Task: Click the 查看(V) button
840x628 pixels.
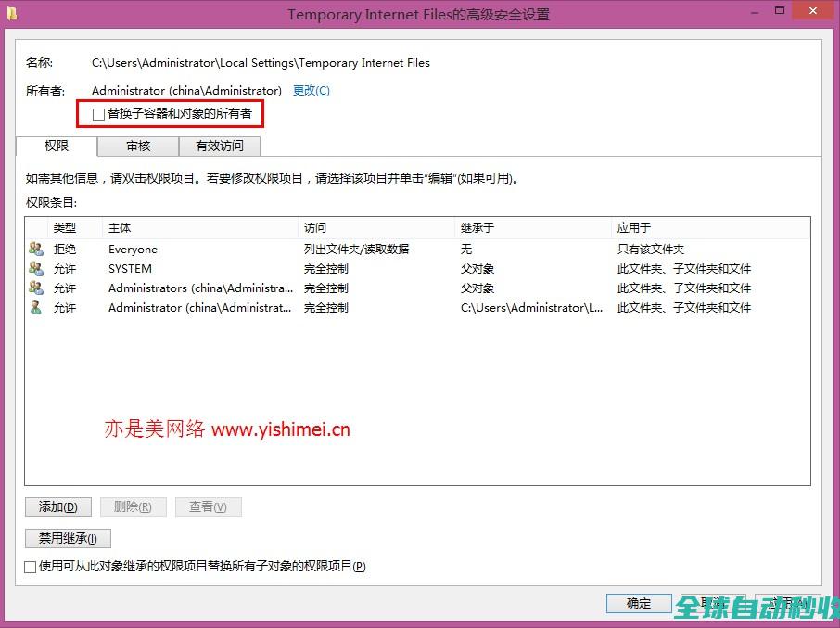Action: [208, 506]
